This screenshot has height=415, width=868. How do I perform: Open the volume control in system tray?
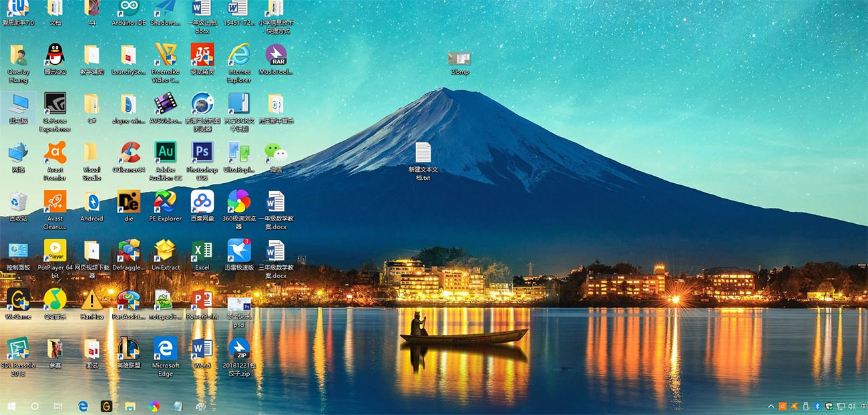[x=851, y=406]
